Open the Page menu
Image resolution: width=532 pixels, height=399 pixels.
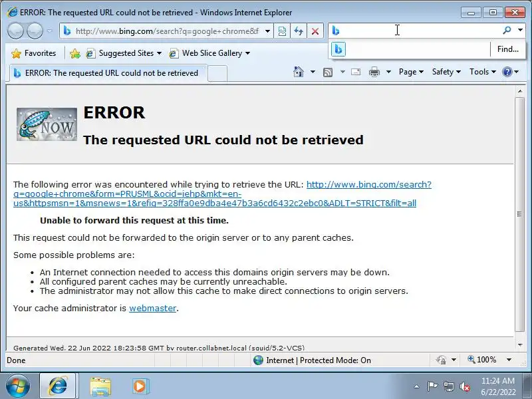click(411, 72)
